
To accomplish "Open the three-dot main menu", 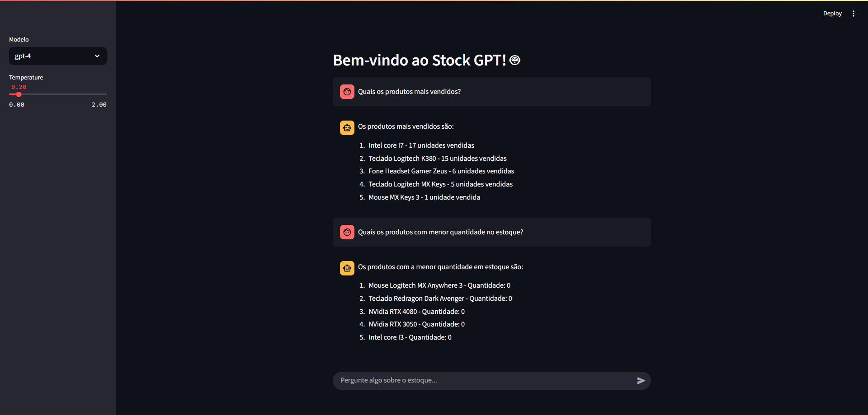I will (x=854, y=14).
